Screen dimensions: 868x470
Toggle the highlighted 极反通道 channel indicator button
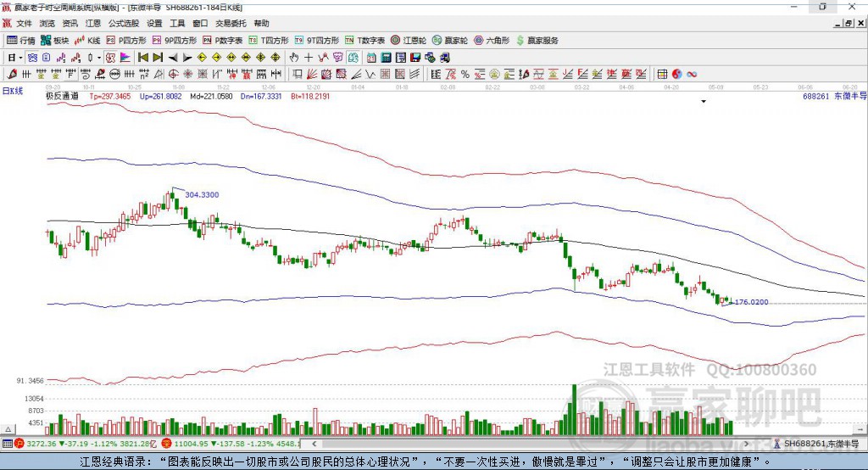tap(111, 58)
